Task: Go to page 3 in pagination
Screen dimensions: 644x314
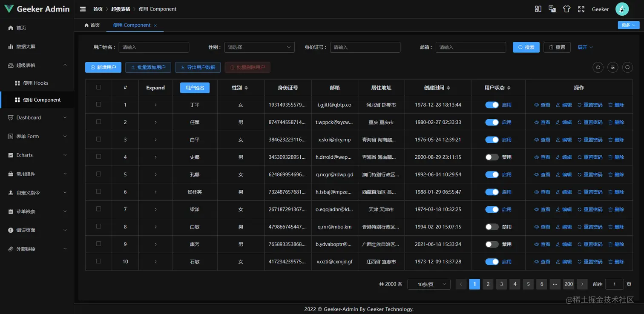Action: [x=501, y=284]
